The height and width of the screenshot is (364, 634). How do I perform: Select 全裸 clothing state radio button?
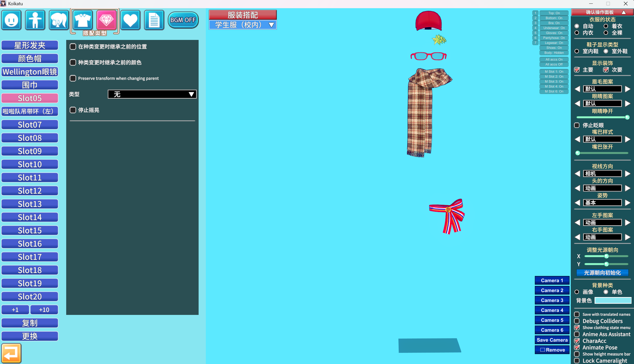click(606, 33)
